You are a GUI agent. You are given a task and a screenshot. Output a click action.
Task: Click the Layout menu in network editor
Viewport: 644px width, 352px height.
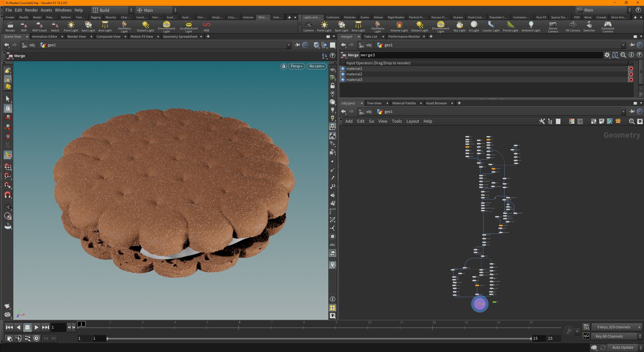coord(413,121)
